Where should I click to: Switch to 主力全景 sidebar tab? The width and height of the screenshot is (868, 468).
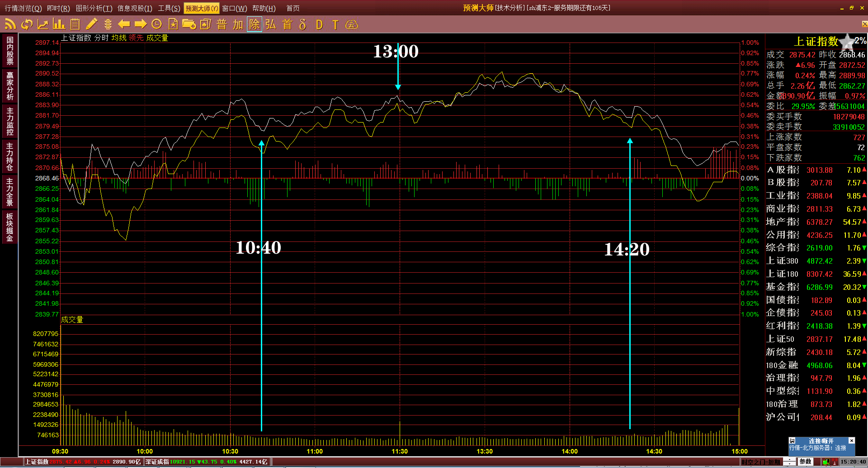[x=9, y=192]
